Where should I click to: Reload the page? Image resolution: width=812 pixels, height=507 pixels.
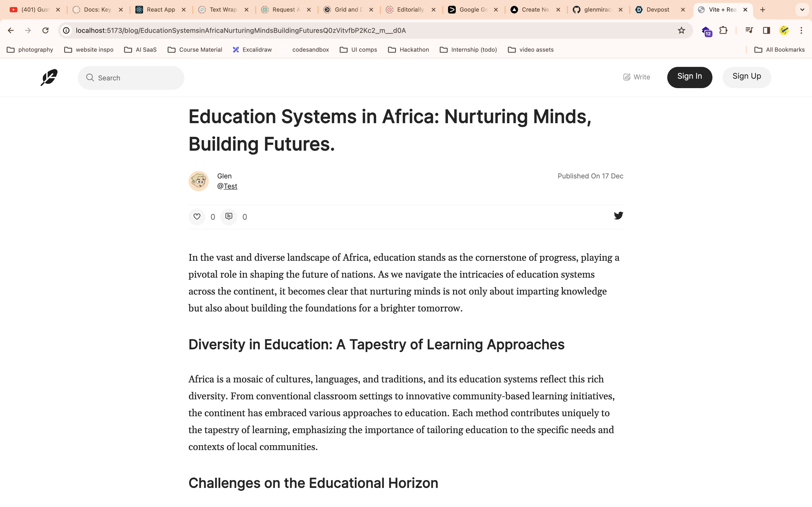pos(45,30)
